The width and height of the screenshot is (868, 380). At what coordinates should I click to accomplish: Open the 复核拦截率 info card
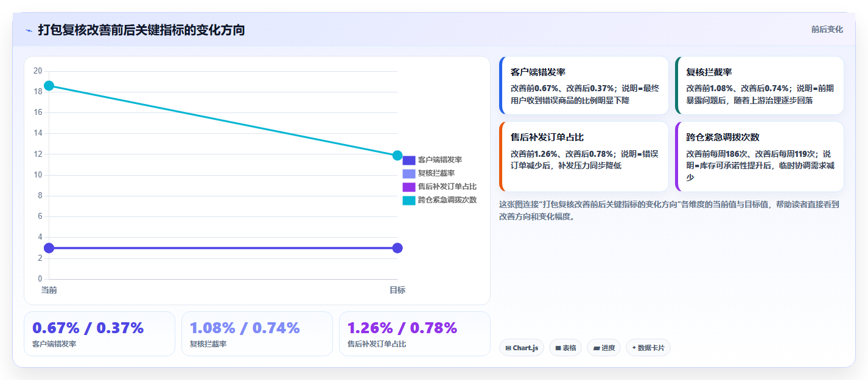point(760,85)
